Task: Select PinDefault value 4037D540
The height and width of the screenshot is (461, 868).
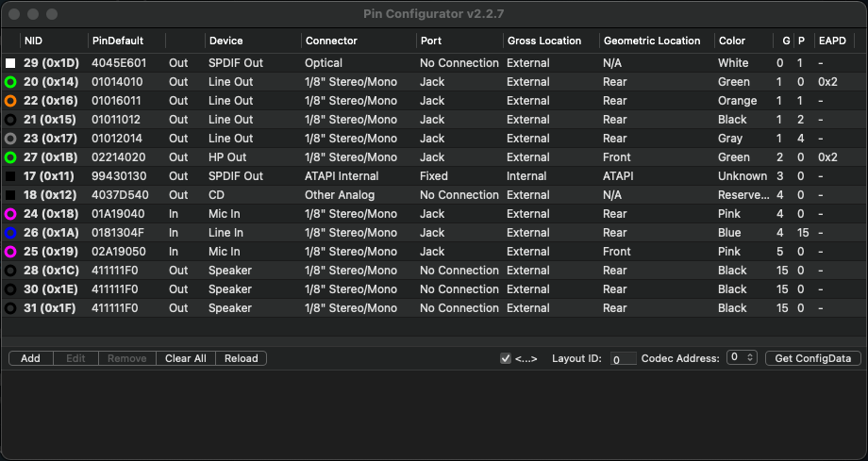Action: (120, 195)
